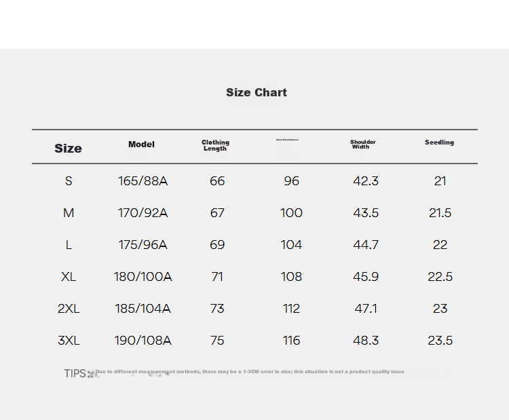The width and height of the screenshot is (509, 420).
Task: Click model value "175/96A"
Action: point(143,245)
